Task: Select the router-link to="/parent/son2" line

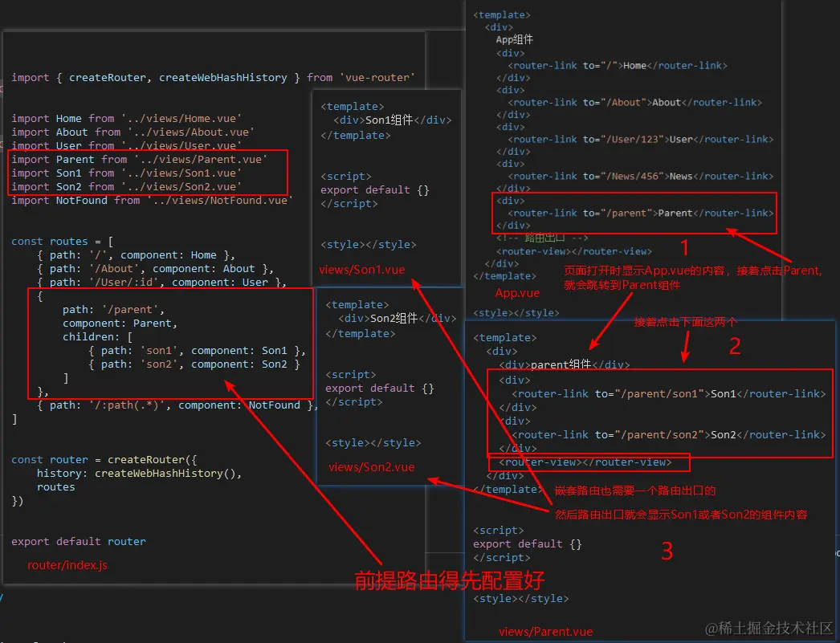Action: 669,435
